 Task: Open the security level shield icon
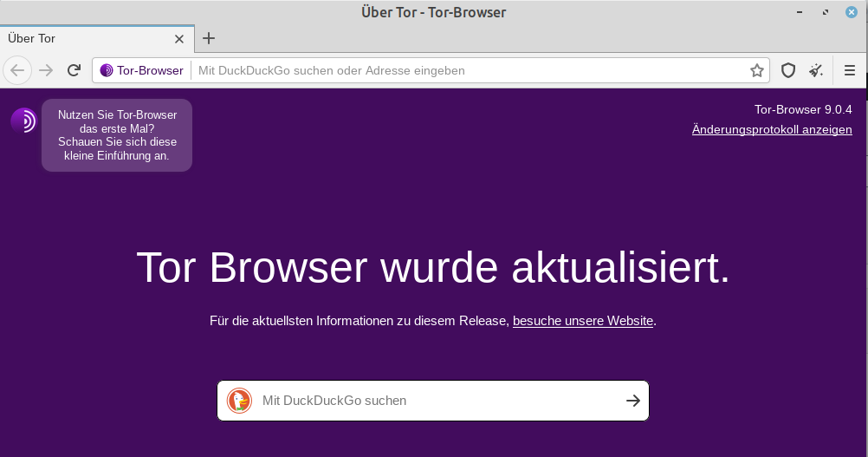[788, 70]
